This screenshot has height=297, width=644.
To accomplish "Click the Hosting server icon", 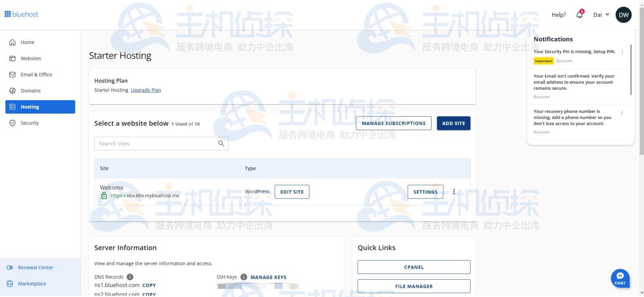I will click(x=13, y=107).
